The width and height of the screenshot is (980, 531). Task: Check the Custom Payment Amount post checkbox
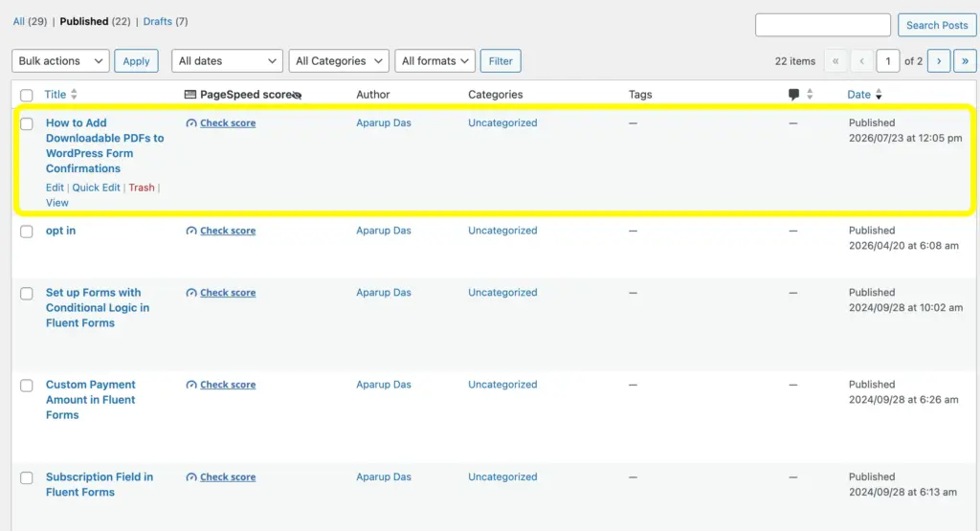(26, 386)
